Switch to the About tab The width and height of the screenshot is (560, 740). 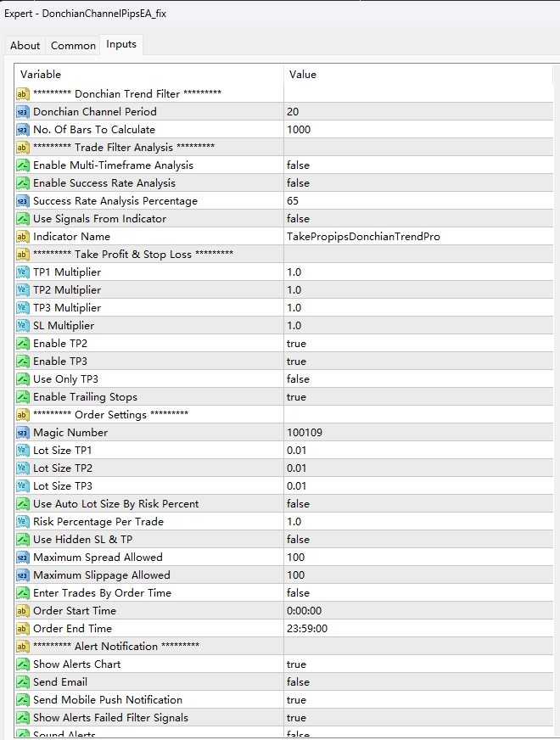[25, 46]
